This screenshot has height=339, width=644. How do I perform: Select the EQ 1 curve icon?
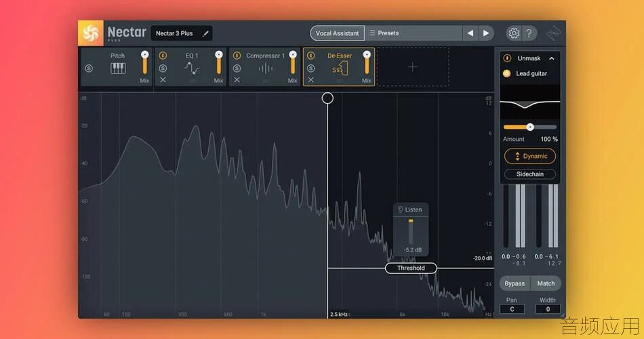coord(191,68)
